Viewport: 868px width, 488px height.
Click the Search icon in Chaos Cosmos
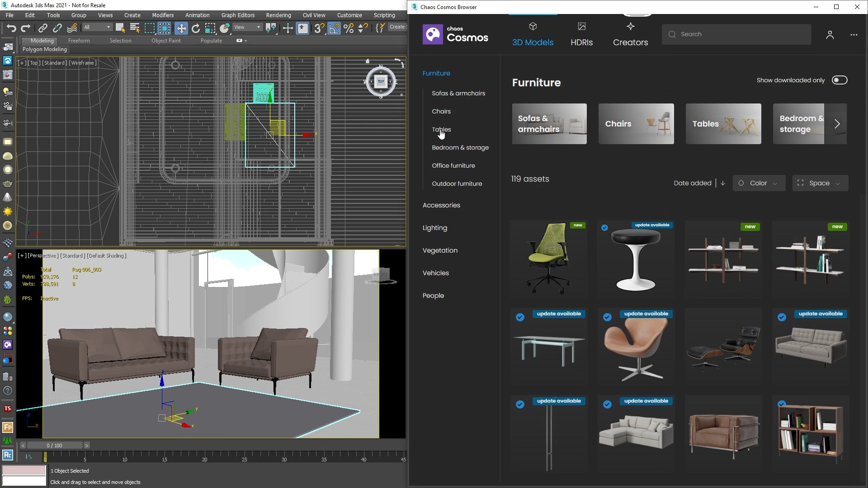[672, 34]
